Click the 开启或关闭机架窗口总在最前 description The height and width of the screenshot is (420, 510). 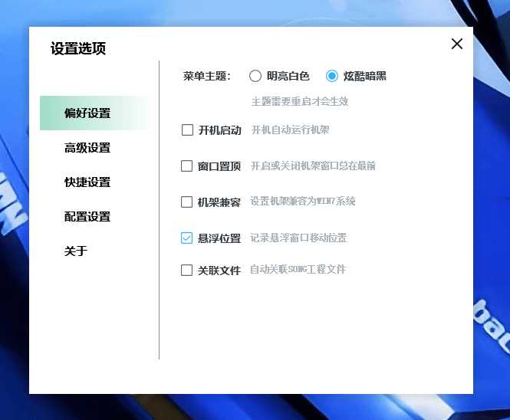pos(313,166)
